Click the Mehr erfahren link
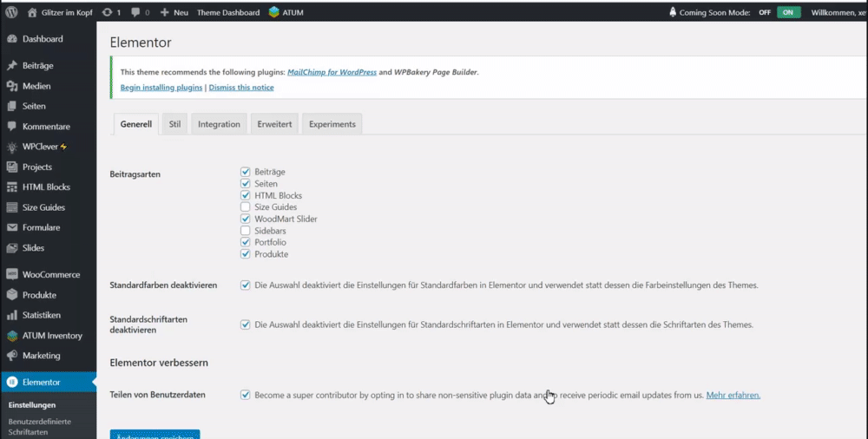Image resolution: width=868 pixels, height=439 pixels. [x=733, y=396]
